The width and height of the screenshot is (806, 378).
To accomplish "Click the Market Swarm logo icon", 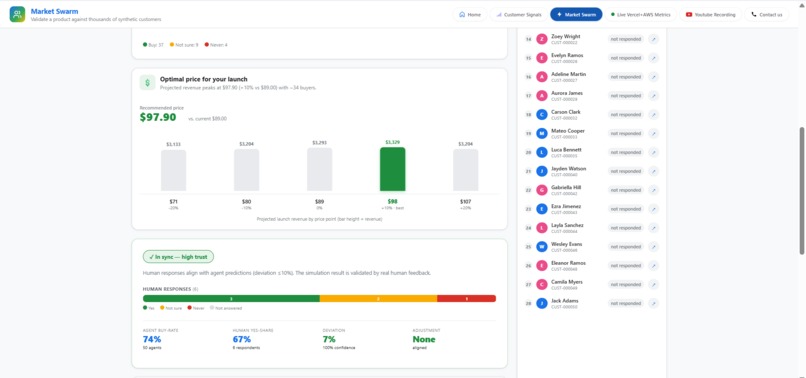I will [17, 14].
